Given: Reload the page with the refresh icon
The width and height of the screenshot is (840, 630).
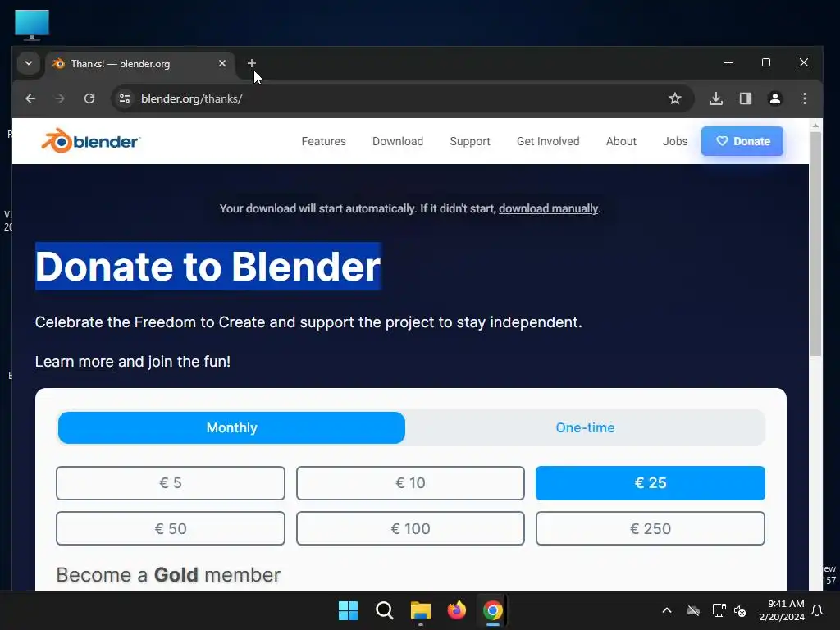Looking at the screenshot, I should [89, 98].
